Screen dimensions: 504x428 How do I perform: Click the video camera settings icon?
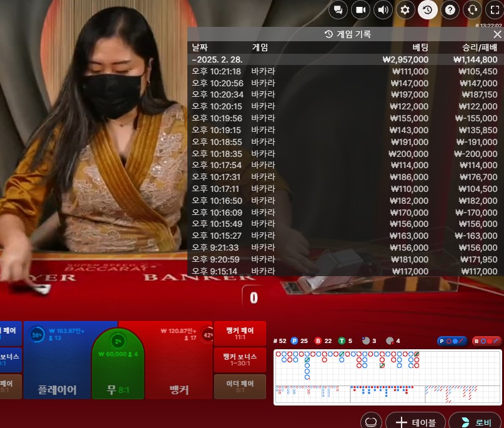pos(360,9)
